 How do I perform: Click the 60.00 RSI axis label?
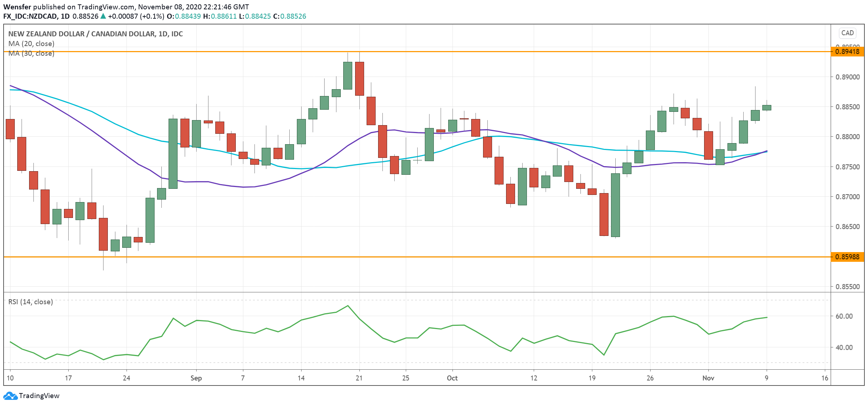pyautogui.click(x=844, y=316)
